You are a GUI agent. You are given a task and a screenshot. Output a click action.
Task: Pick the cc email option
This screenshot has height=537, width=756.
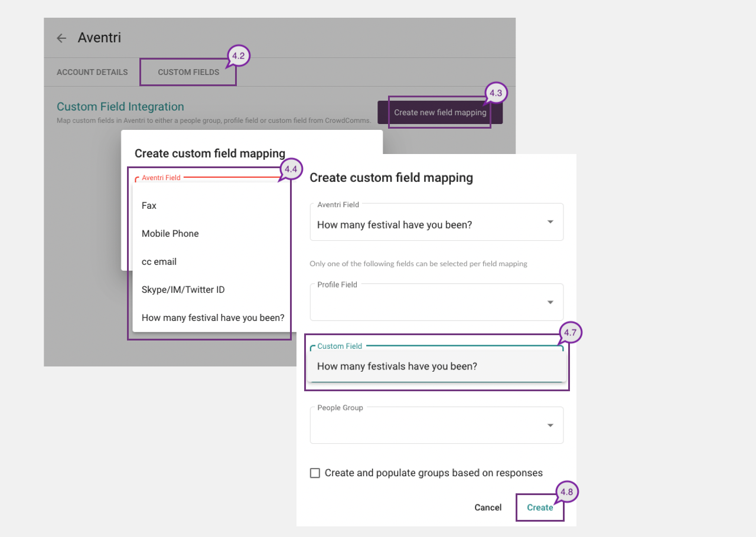tap(159, 261)
